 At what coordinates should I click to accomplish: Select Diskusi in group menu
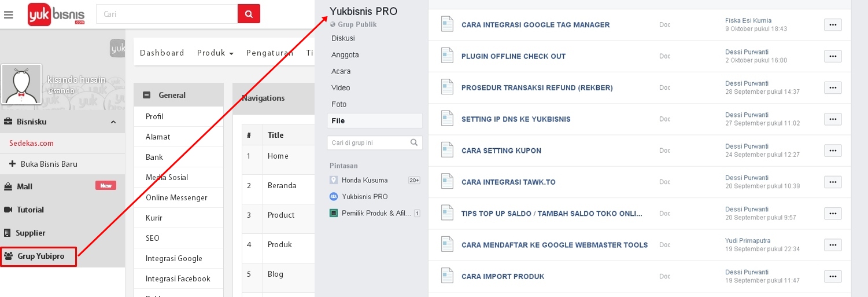pyautogui.click(x=343, y=38)
